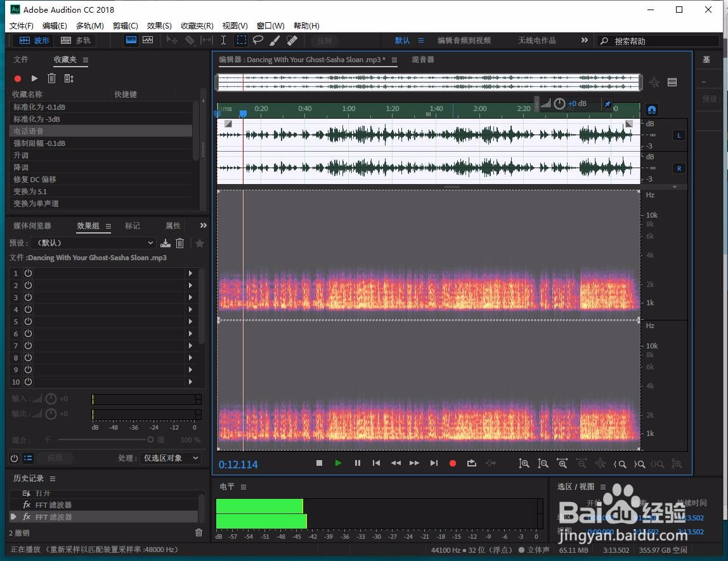Adjust the HUD volume knob +0 dB
Image resolution: width=728 pixels, height=561 pixels.
point(559,103)
